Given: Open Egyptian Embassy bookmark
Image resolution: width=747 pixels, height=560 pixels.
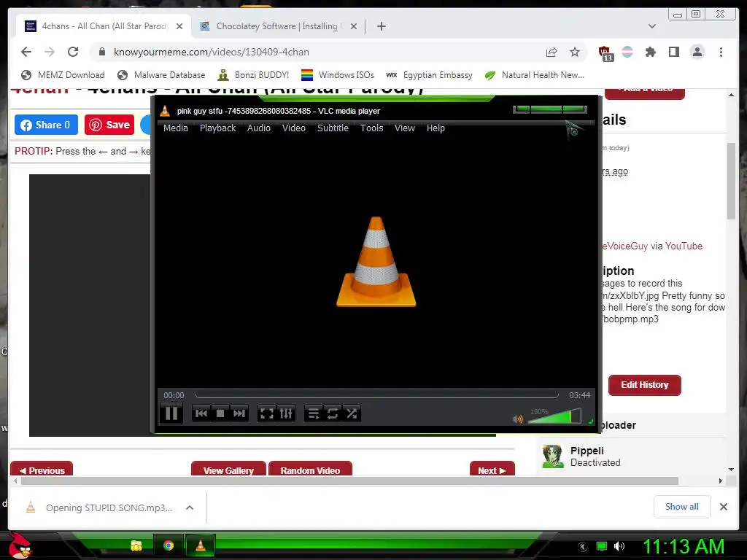Looking at the screenshot, I should pyautogui.click(x=429, y=75).
